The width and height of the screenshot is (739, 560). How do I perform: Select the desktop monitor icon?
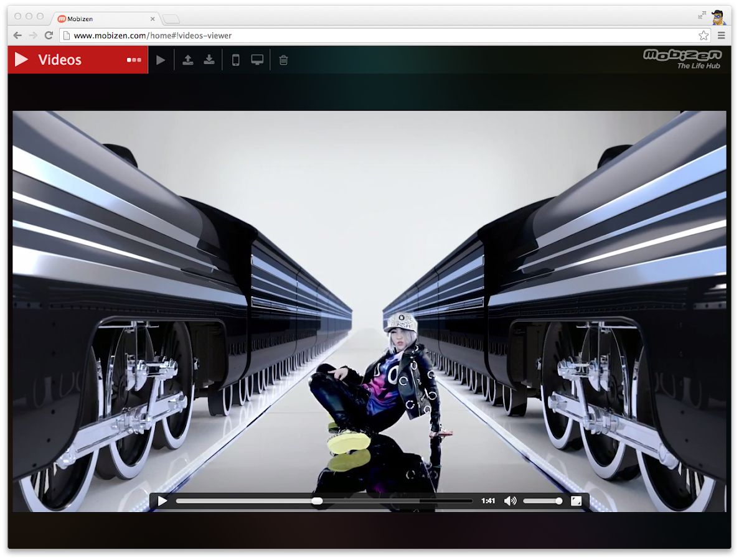(x=257, y=60)
